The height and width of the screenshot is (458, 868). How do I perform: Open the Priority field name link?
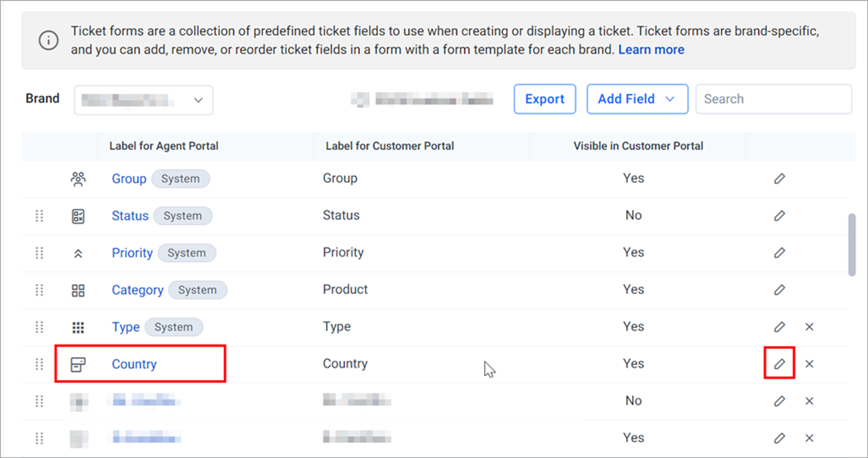(x=132, y=253)
